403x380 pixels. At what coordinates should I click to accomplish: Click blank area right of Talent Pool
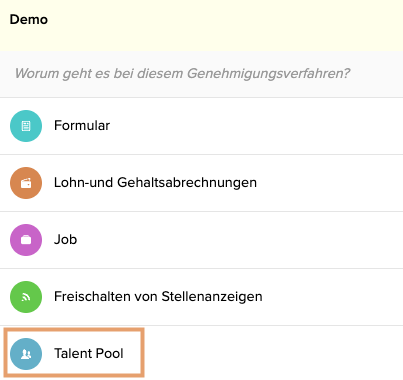[273, 354]
